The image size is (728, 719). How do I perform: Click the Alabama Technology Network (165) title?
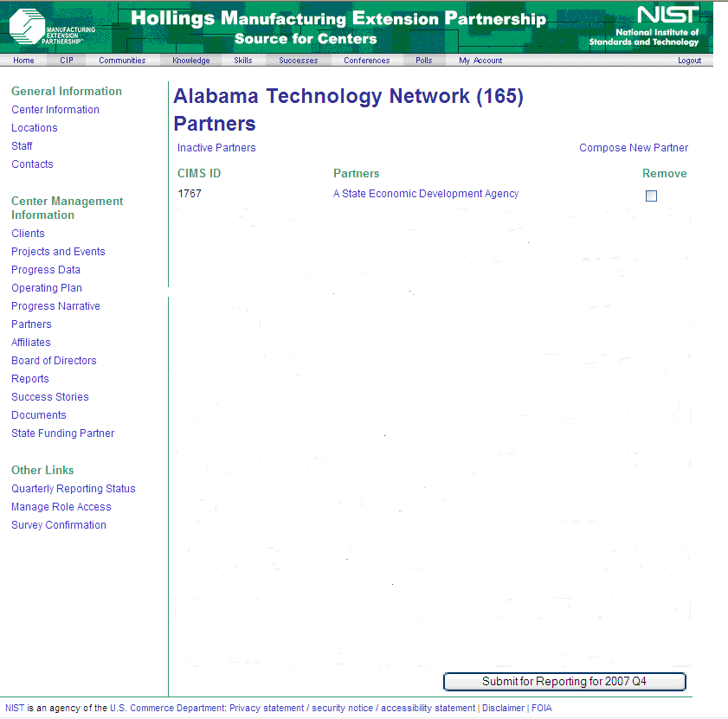pyautogui.click(x=348, y=96)
